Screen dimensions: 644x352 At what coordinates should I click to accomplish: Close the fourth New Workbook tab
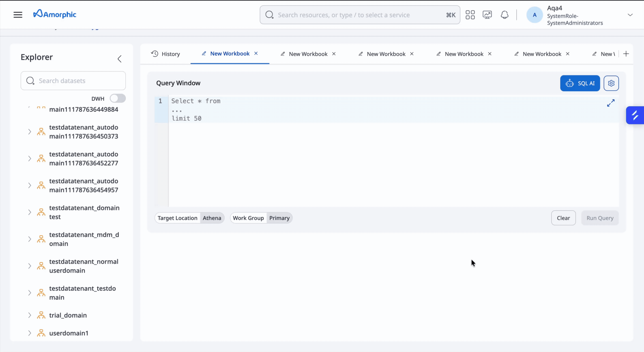click(490, 54)
